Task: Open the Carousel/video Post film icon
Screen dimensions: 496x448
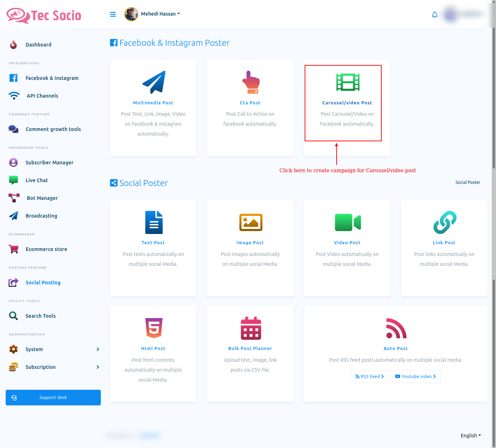Action: [x=348, y=82]
